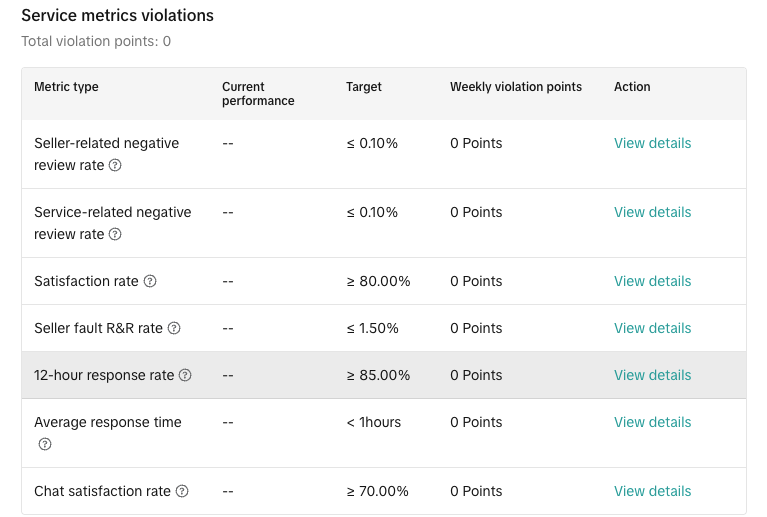Screen dimensions: 767x517
Task: Open View details for Satisfaction rate
Action: [652, 281]
